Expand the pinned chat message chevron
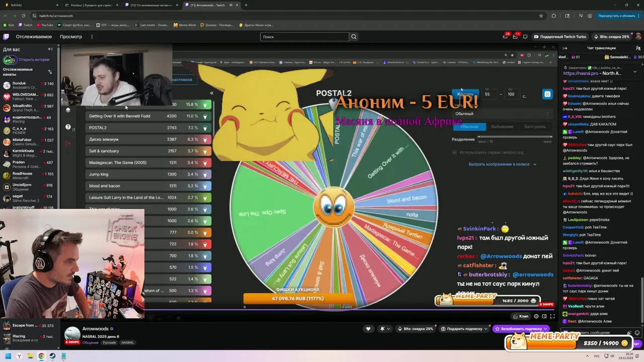644x362 pixels. click(634, 71)
